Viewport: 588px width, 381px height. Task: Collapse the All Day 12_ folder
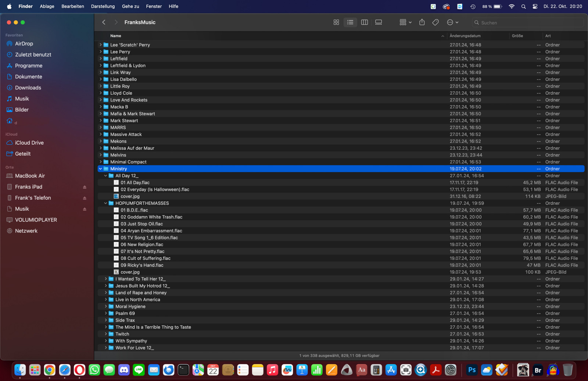(x=105, y=176)
